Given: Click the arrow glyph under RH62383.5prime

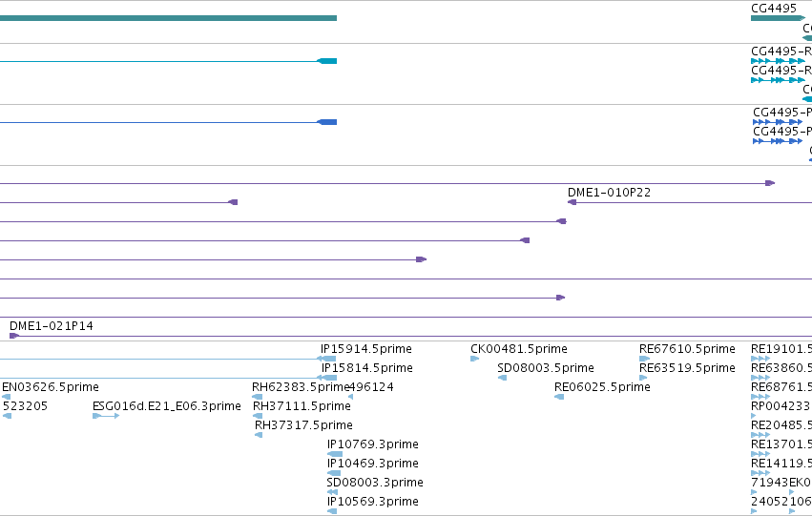Looking at the screenshot, I should pos(257,397).
